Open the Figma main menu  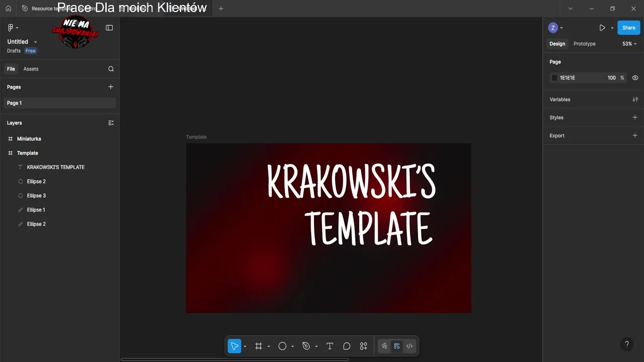coord(13,28)
